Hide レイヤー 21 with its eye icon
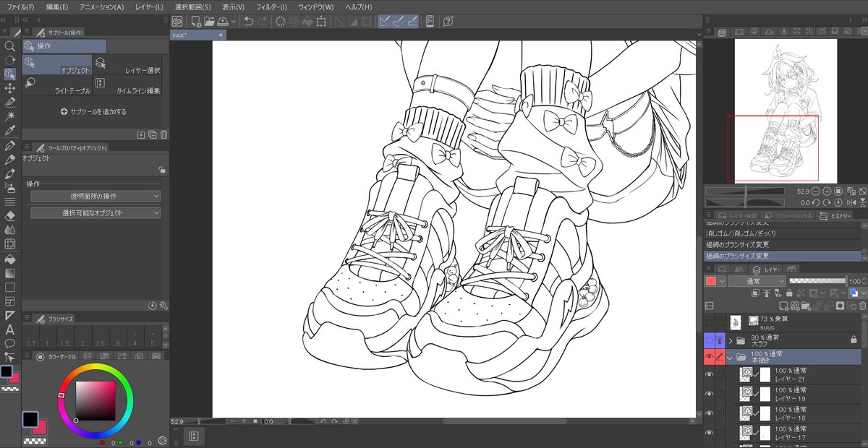 [x=710, y=374]
